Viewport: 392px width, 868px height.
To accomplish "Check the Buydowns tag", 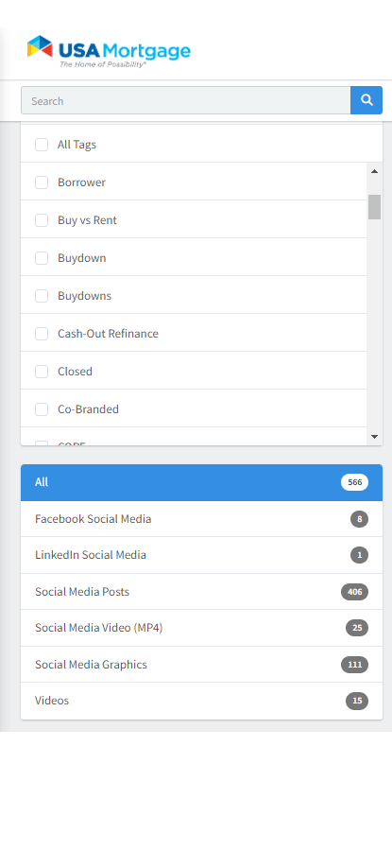I will tap(42, 296).
